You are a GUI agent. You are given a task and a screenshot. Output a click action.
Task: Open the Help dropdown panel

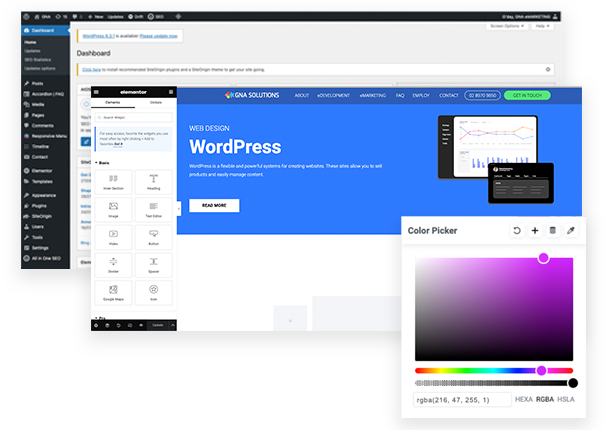click(x=543, y=26)
